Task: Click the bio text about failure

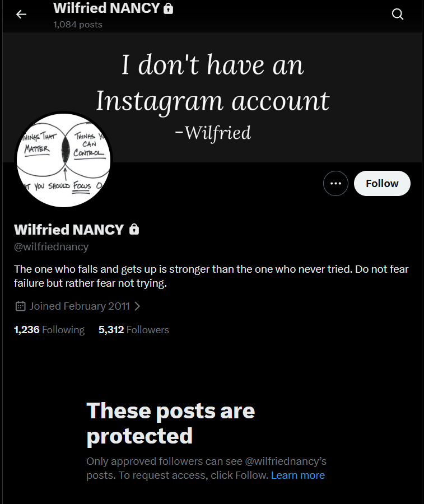Action: [x=211, y=276]
